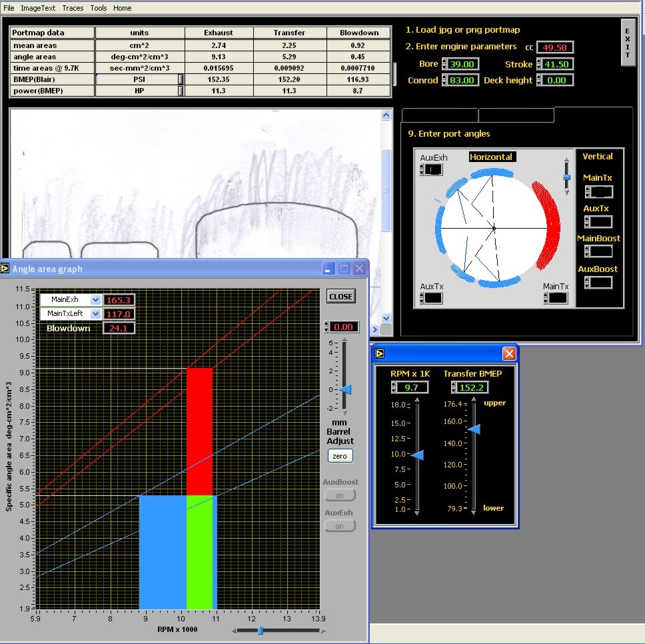The height and width of the screenshot is (644, 645).
Task: Click the table vertical scrollbar handle
Action: [394, 74]
